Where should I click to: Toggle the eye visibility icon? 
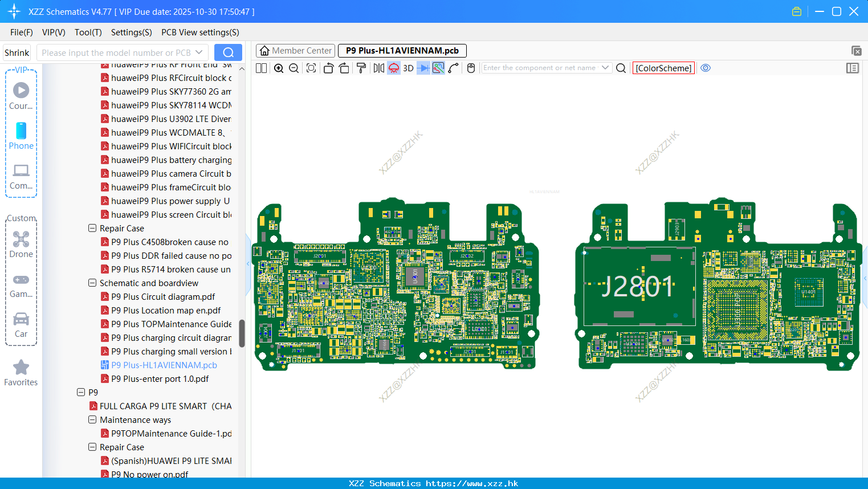[x=706, y=68]
